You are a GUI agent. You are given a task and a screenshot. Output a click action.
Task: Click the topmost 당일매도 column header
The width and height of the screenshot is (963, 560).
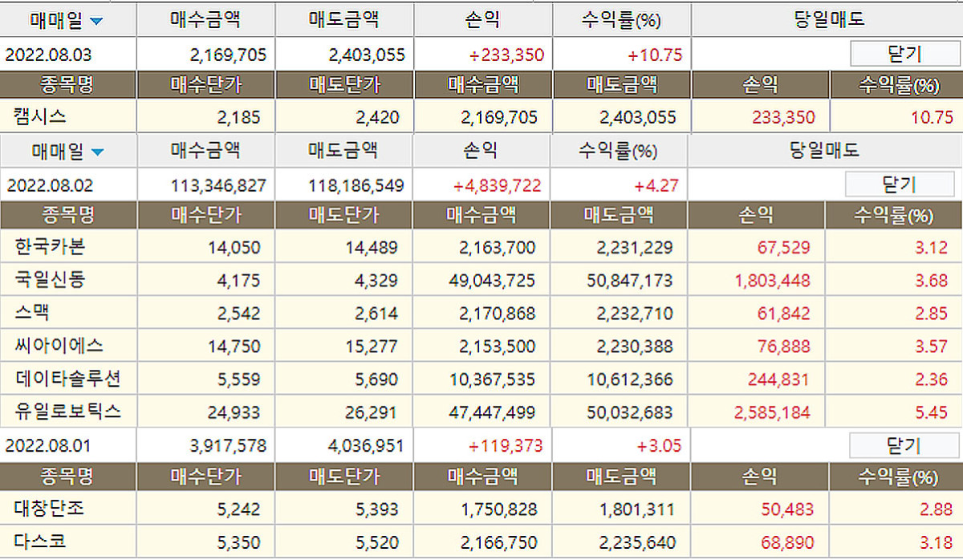pyautogui.click(x=827, y=21)
